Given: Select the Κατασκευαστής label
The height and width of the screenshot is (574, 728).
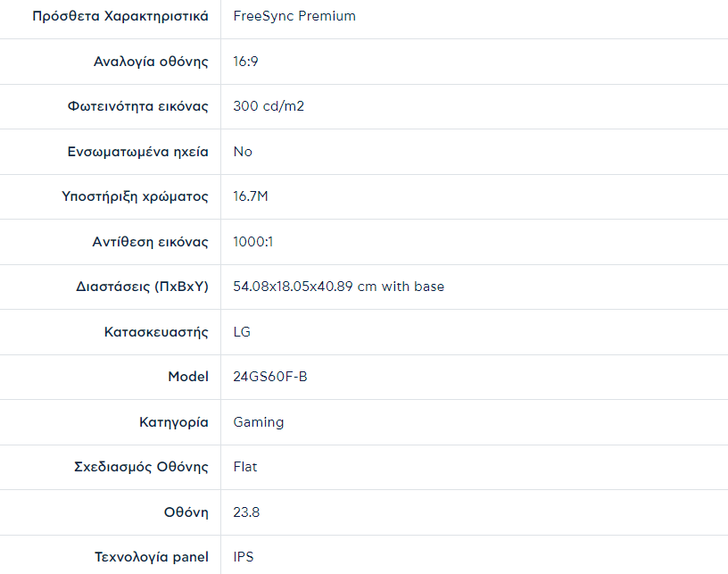Looking at the screenshot, I should pos(156,332).
